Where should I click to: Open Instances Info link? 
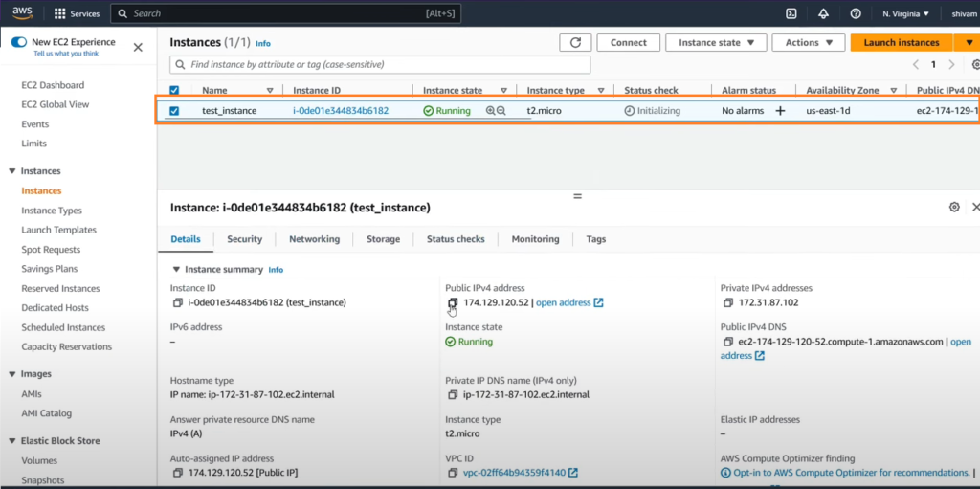tap(263, 44)
